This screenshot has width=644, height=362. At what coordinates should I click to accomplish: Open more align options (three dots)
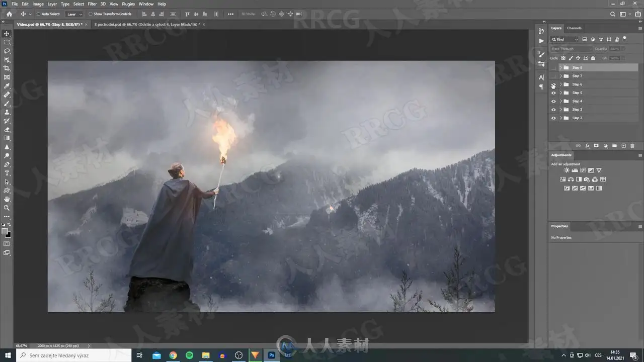pyautogui.click(x=230, y=14)
